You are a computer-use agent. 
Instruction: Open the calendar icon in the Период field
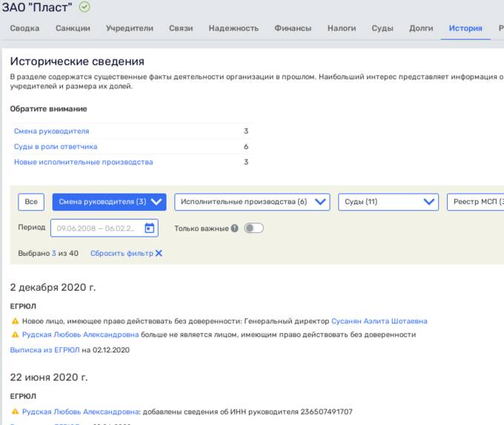[x=150, y=228]
